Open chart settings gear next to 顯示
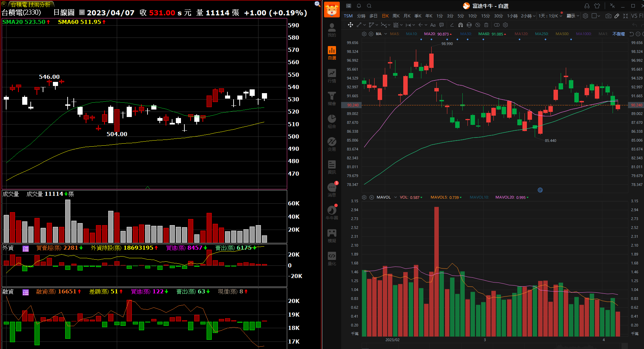The height and width of the screenshot is (349, 644). coord(585,16)
